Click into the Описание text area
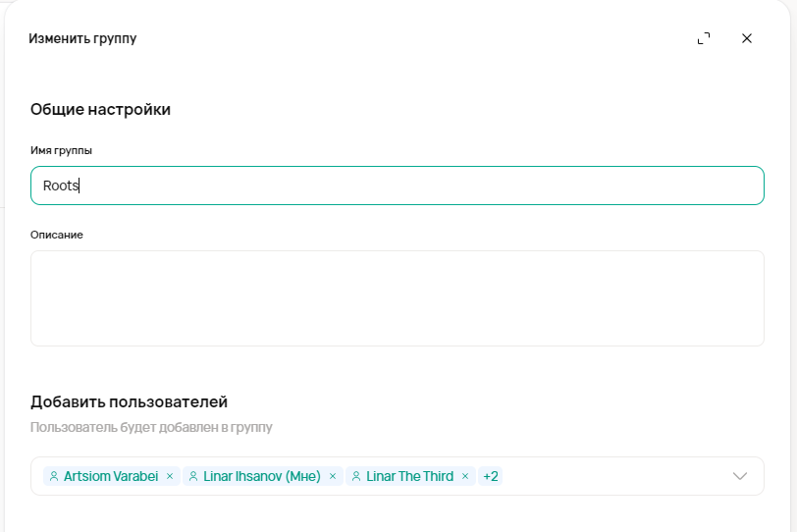Image resolution: width=797 pixels, height=532 pixels. pyautogui.click(x=397, y=298)
